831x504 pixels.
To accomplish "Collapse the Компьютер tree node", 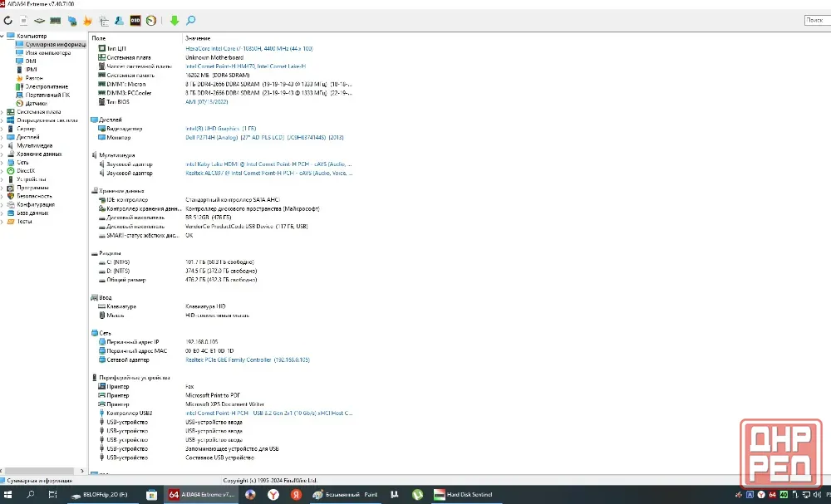I will click(2, 36).
